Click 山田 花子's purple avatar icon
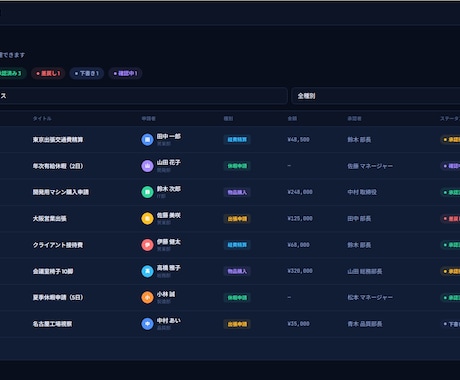Image resolution: width=460 pixels, height=380 pixels. click(147, 166)
